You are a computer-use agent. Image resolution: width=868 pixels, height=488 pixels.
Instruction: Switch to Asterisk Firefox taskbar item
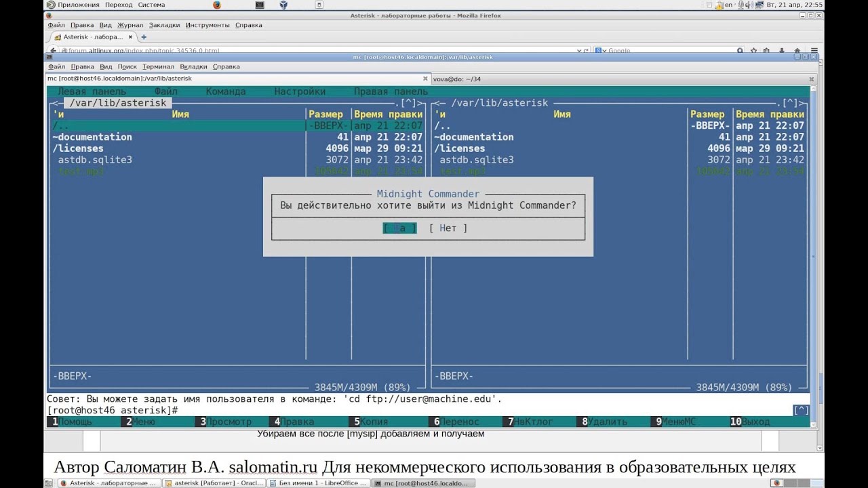pos(111,483)
